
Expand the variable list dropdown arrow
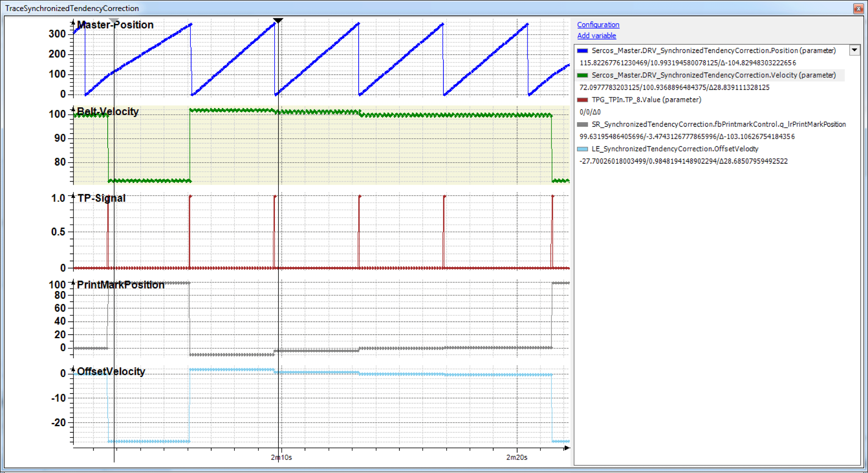[854, 50]
